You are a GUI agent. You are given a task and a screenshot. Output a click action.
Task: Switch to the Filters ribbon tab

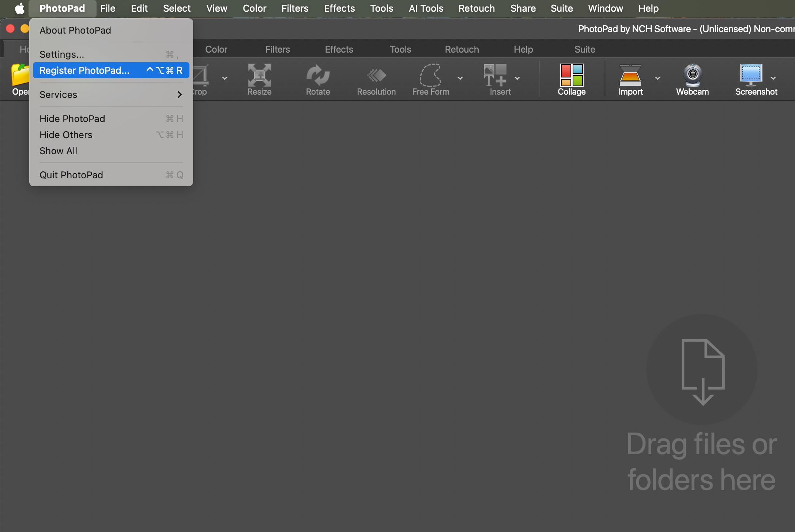[x=278, y=49]
